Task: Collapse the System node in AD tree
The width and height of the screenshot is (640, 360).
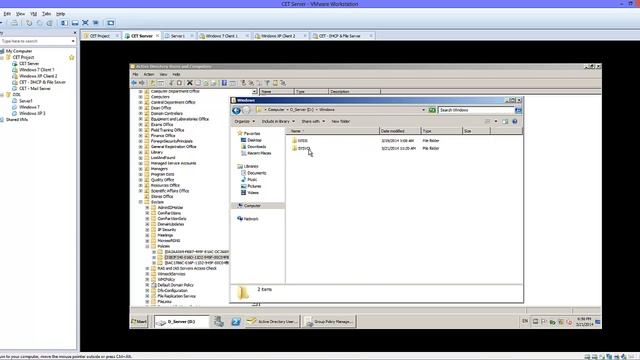Action: click(x=140, y=202)
